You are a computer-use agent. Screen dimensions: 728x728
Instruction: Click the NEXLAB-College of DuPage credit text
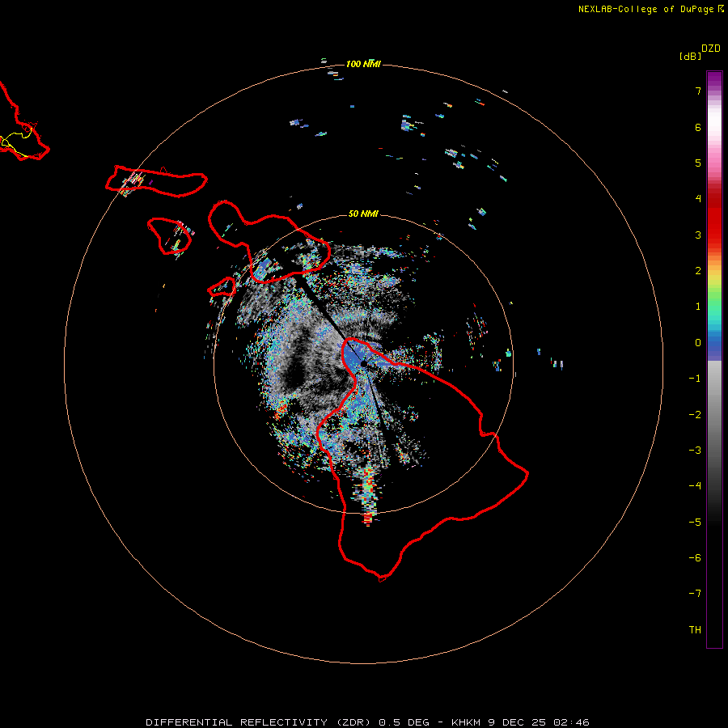645,9
